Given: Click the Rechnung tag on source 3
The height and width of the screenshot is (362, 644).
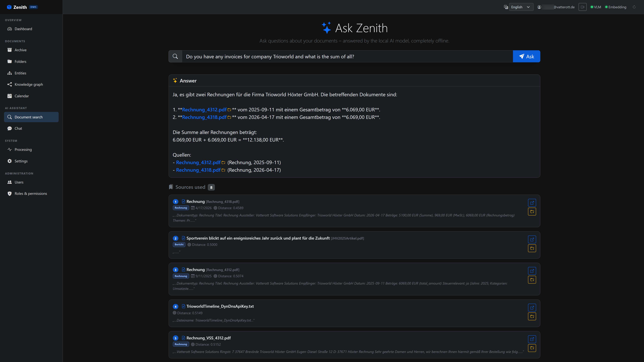Looking at the screenshot, I should [181, 276].
